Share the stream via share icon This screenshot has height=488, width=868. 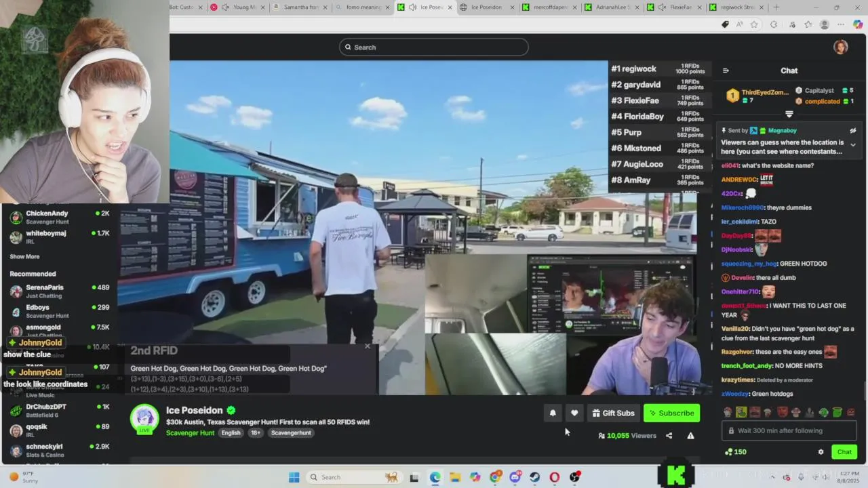tap(669, 436)
